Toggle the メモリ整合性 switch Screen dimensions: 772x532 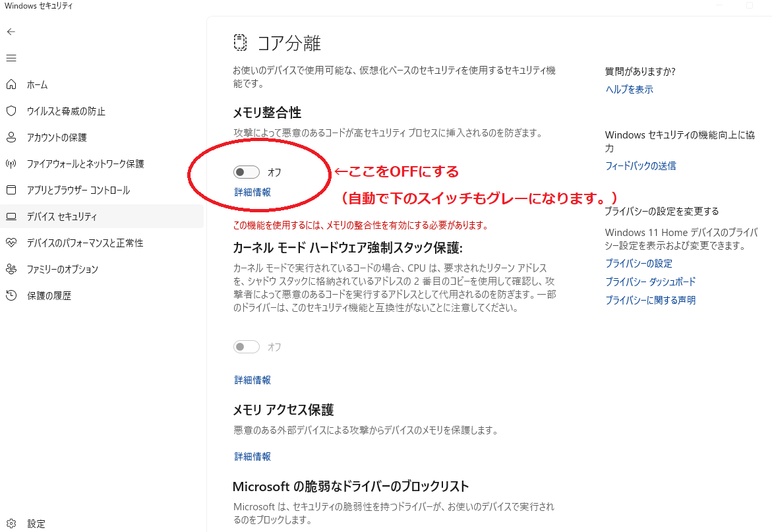click(246, 172)
